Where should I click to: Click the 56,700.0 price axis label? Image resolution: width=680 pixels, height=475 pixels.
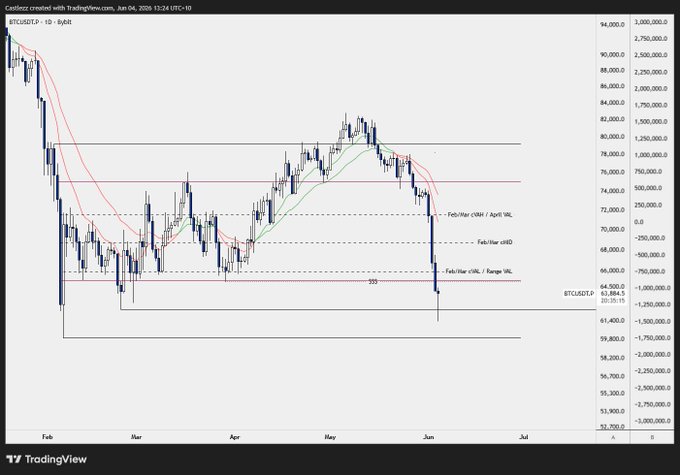[612, 376]
